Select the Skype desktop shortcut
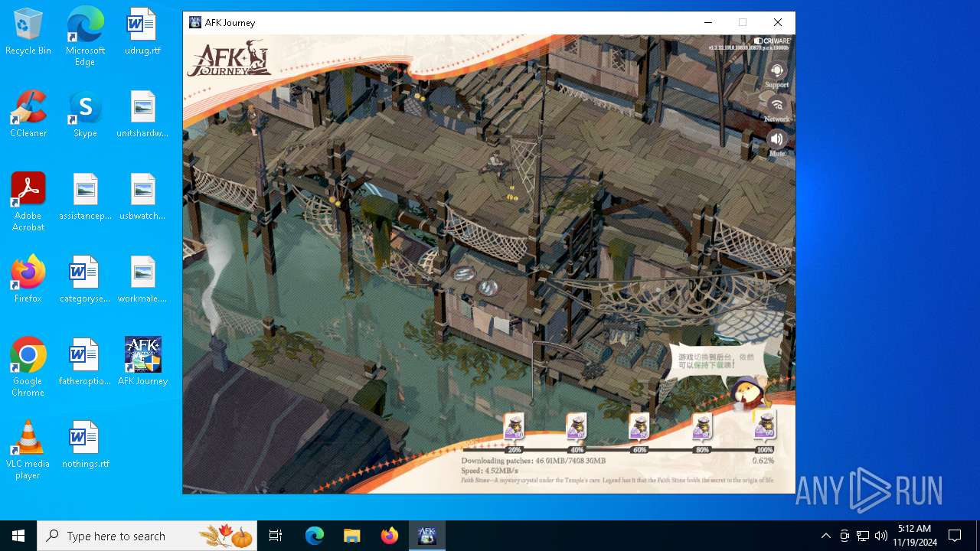The height and width of the screenshot is (551, 980). pyautogui.click(x=85, y=115)
